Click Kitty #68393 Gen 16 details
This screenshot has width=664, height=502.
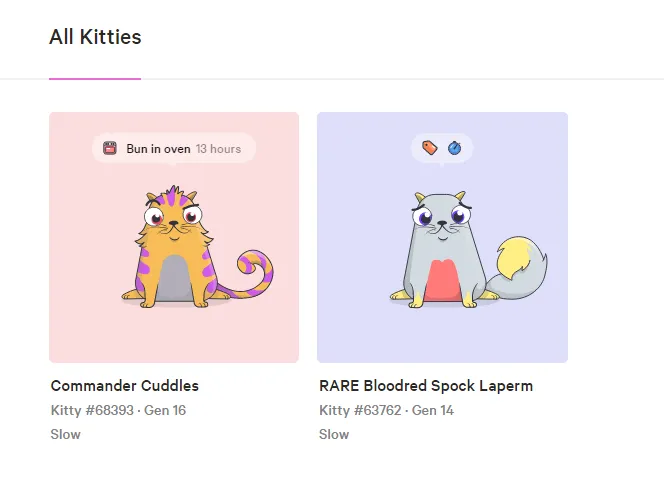[x=118, y=410]
